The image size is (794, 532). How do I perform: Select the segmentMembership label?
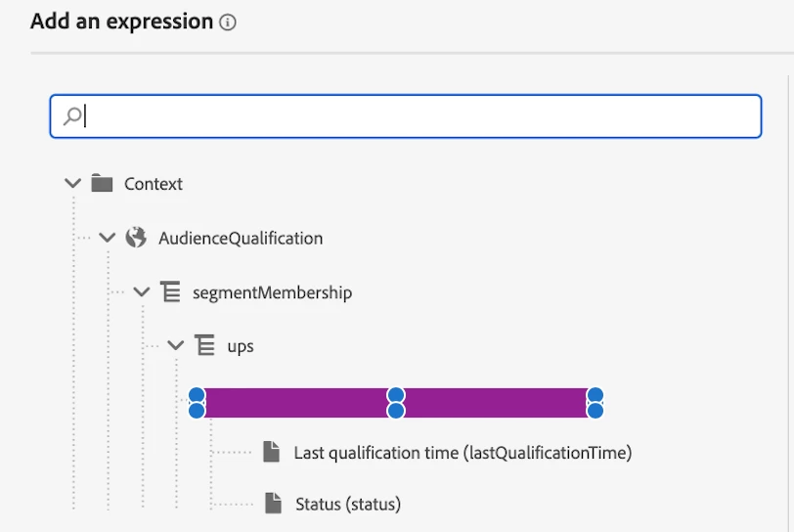tap(273, 292)
